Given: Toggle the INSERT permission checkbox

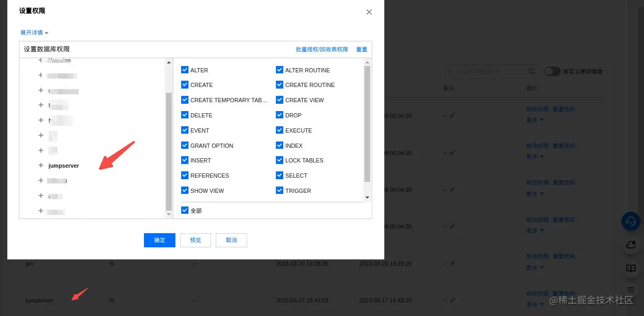Looking at the screenshot, I should pos(185,160).
